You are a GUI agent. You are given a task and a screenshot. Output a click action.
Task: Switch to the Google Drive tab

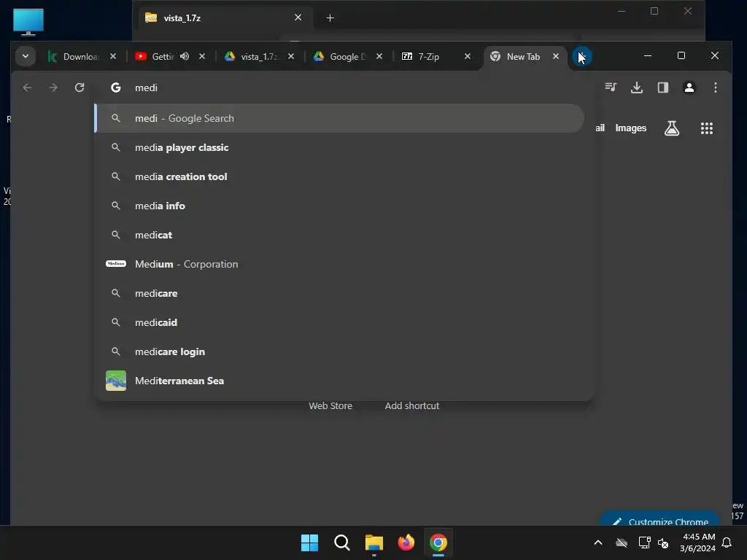pos(347,56)
